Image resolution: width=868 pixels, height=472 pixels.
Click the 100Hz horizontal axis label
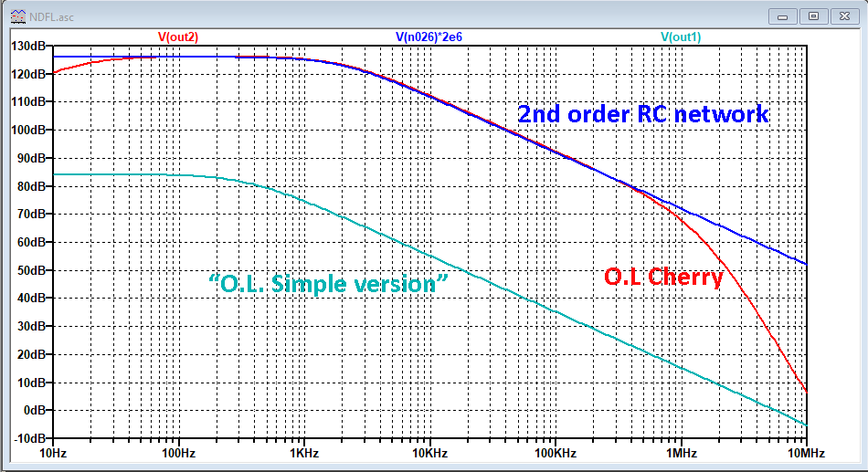pos(178,454)
